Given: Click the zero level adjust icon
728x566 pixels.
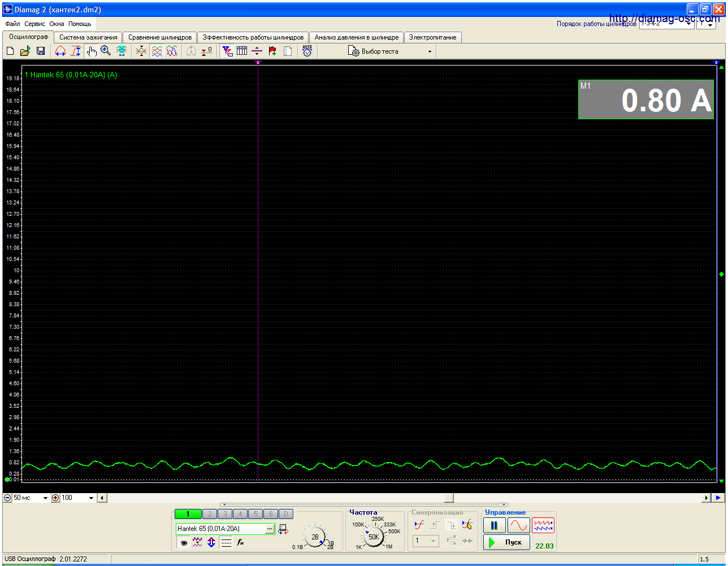Looking at the screenshot, I should [x=207, y=51].
